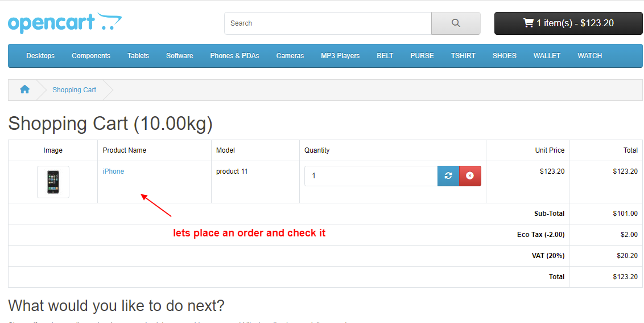Screen dimensions: 644x323
Task: Click the 'Unit Price' column header
Action: click(x=550, y=150)
